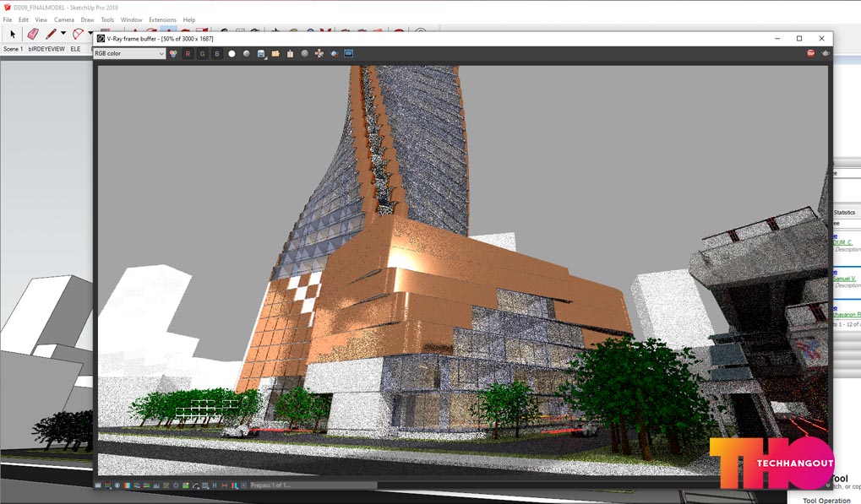Click the Prepass progress status bar
Viewport: 861px width, 504px height.
pyautogui.click(x=313, y=485)
